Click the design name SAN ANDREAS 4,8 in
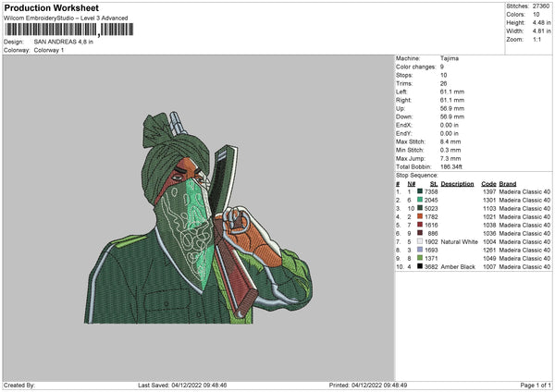 coord(64,42)
